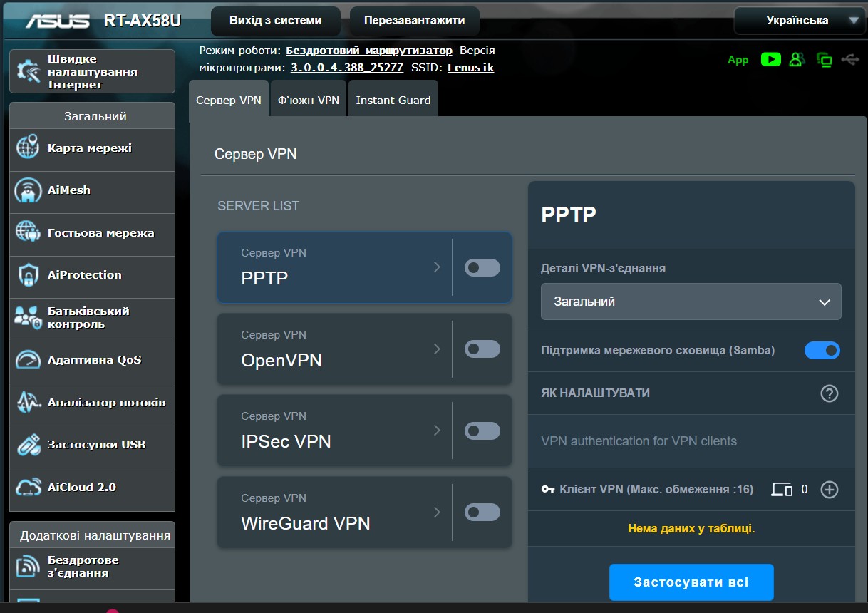
Task: Open the connected clients status icon
Action: (x=797, y=60)
